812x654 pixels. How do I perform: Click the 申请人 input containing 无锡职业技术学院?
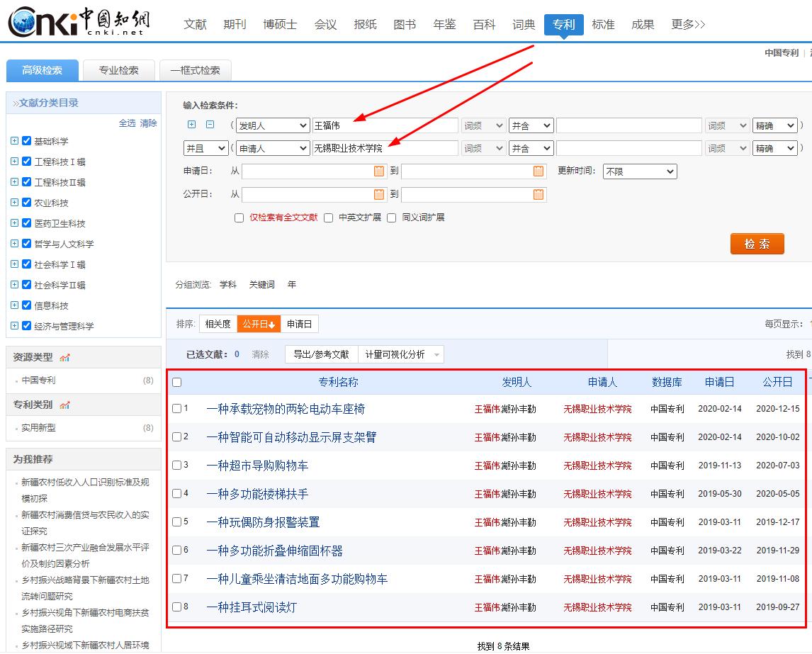coord(385,148)
